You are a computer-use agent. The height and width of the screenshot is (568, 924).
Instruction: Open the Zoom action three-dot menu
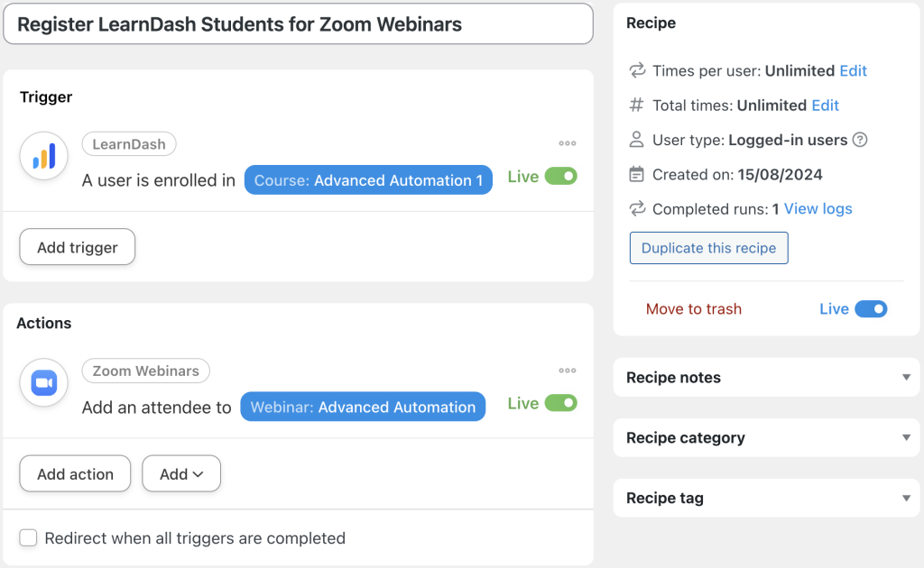point(567,371)
